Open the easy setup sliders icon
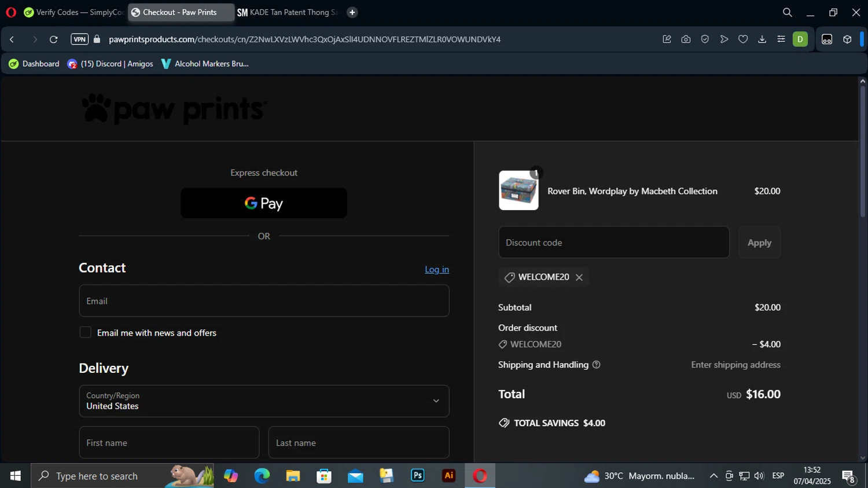 [781, 39]
